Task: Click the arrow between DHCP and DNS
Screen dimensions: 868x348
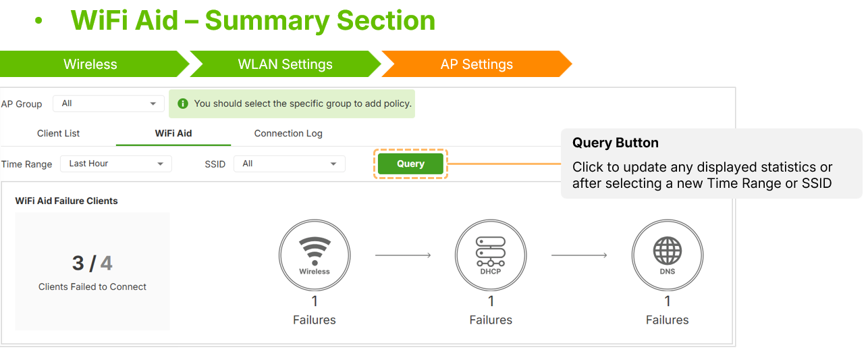Action: pos(579,255)
